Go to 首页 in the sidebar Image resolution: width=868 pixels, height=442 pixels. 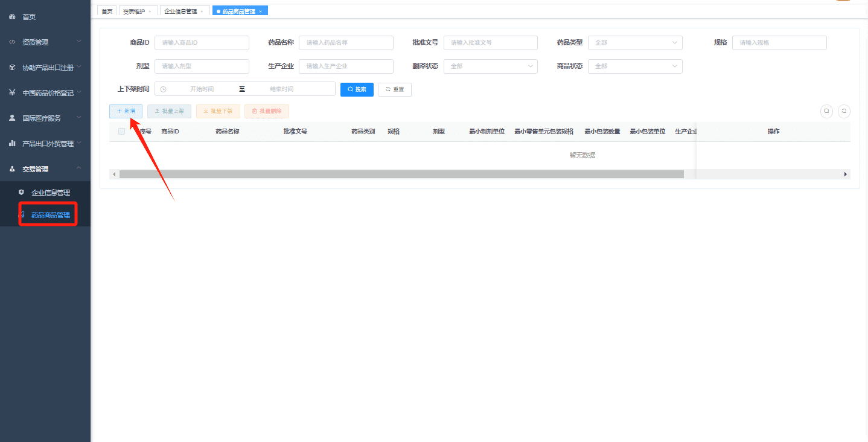coord(29,17)
